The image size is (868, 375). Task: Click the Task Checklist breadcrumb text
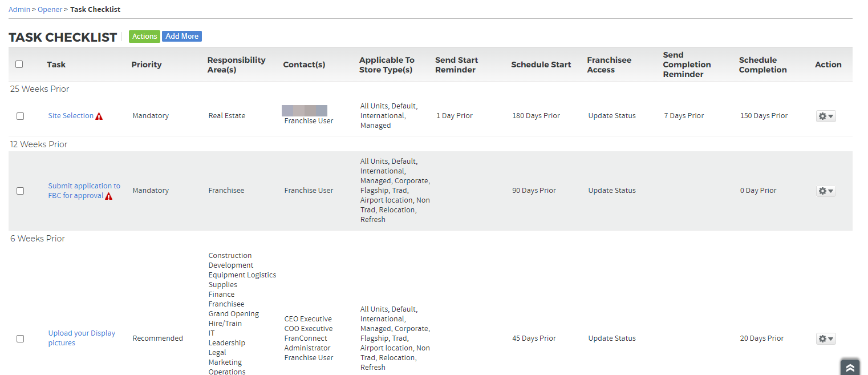coord(95,10)
